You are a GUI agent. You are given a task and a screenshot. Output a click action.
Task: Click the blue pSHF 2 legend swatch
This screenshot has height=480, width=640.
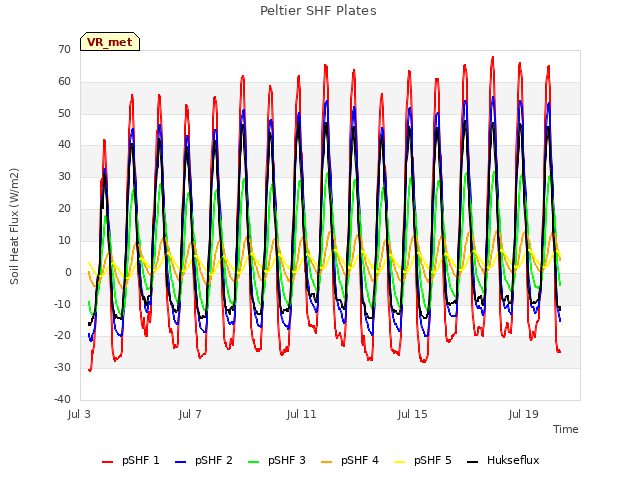click(180, 462)
